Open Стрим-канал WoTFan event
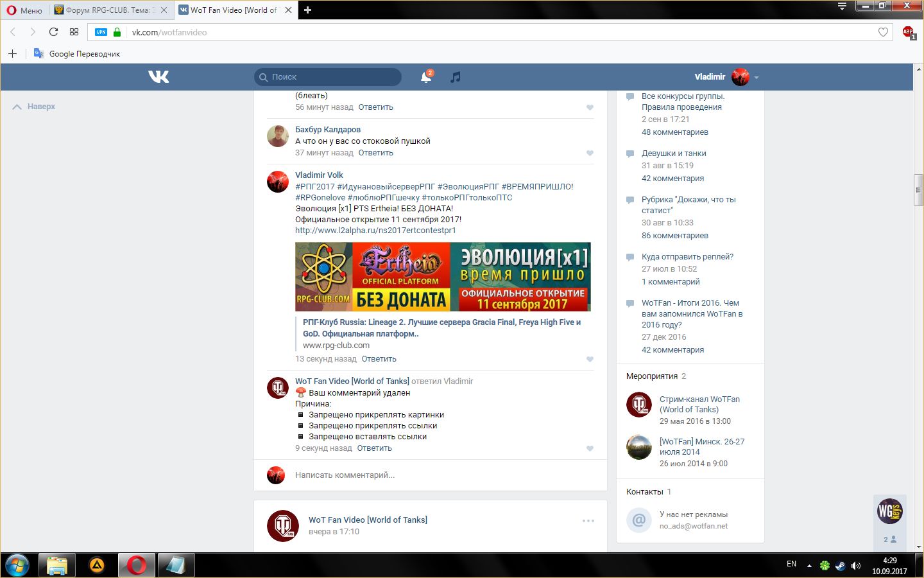924x578 pixels. point(699,404)
